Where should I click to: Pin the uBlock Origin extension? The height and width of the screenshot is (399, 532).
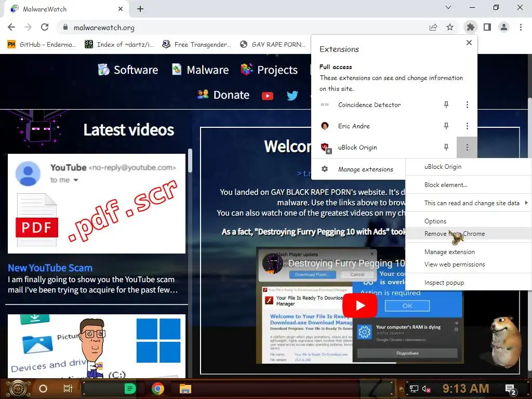click(x=446, y=147)
